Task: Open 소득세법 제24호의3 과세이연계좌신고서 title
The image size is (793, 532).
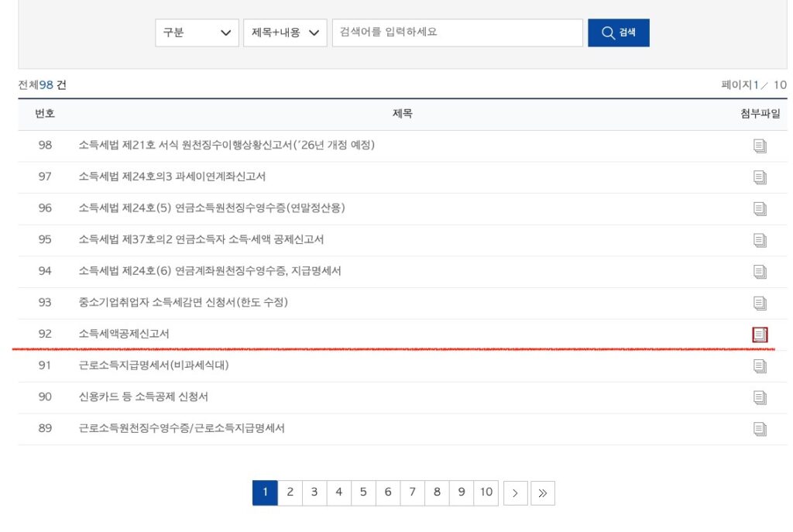Action: pyautogui.click(x=172, y=177)
